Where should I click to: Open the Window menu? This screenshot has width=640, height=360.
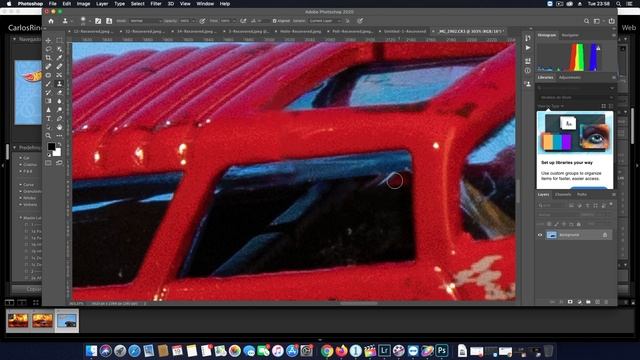coord(205,4)
